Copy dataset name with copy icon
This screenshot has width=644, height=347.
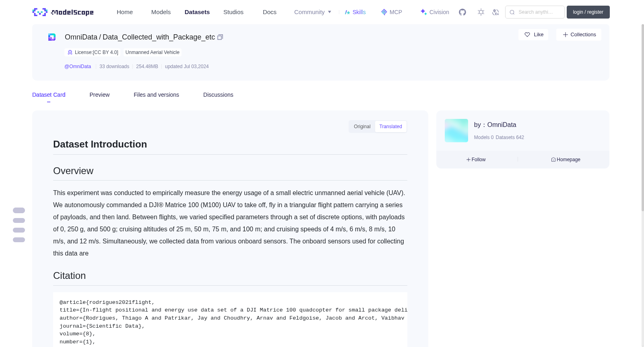(220, 37)
